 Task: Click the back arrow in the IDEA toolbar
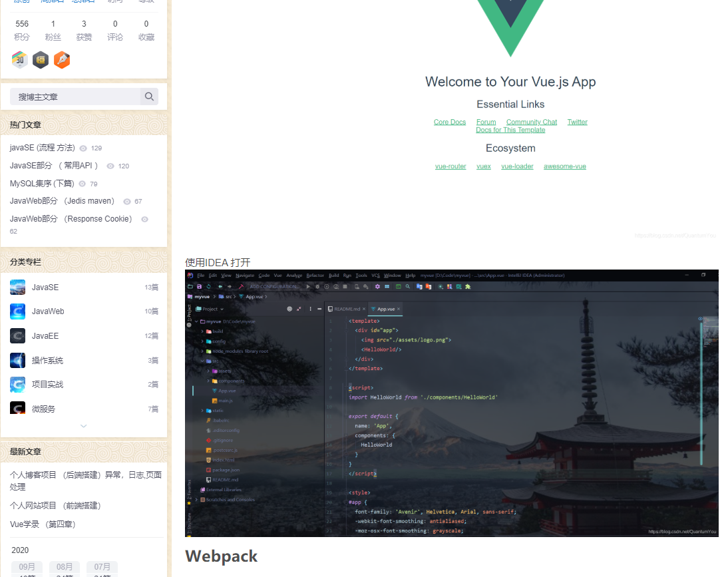coord(220,286)
